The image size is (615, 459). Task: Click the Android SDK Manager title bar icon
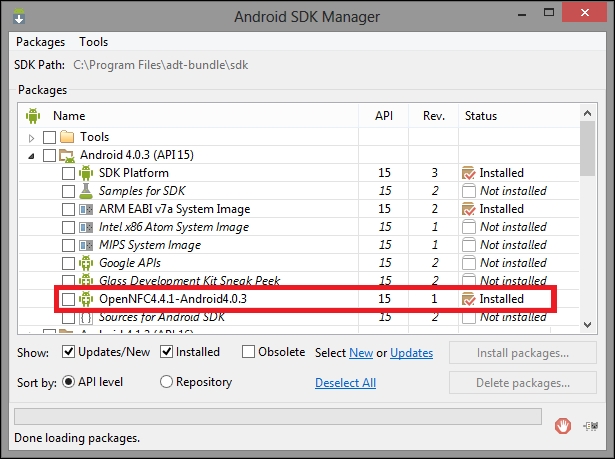18,16
